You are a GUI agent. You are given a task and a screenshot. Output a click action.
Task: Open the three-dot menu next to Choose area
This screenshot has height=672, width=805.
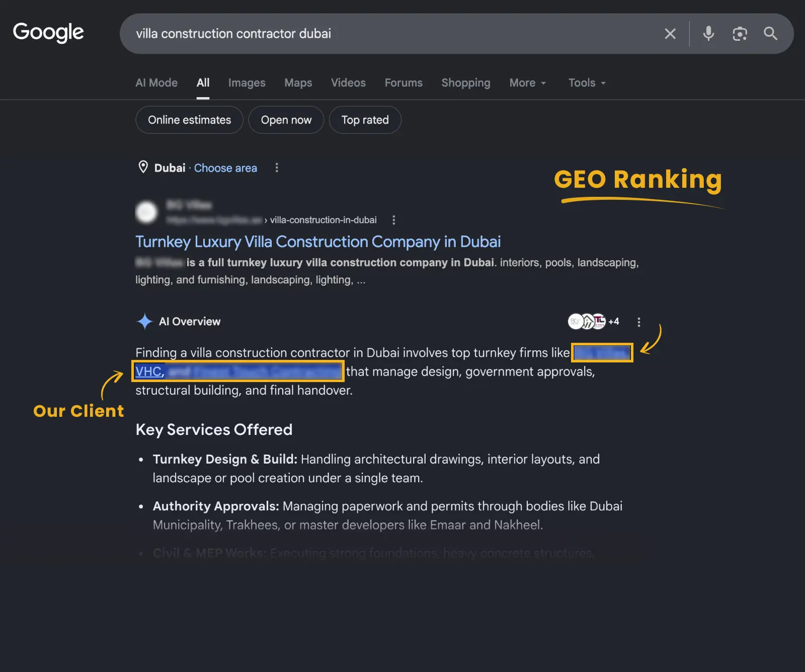(x=276, y=168)
